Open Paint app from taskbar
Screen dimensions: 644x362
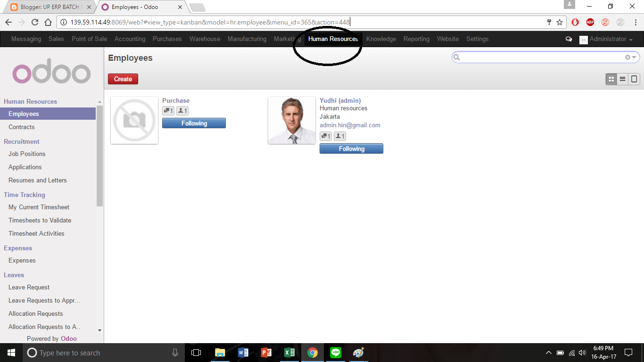358,353
